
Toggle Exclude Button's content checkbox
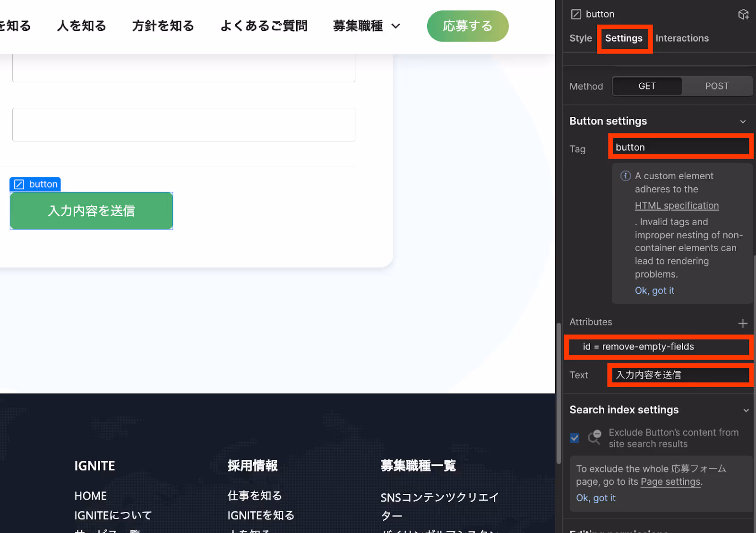tap(575, 438)
